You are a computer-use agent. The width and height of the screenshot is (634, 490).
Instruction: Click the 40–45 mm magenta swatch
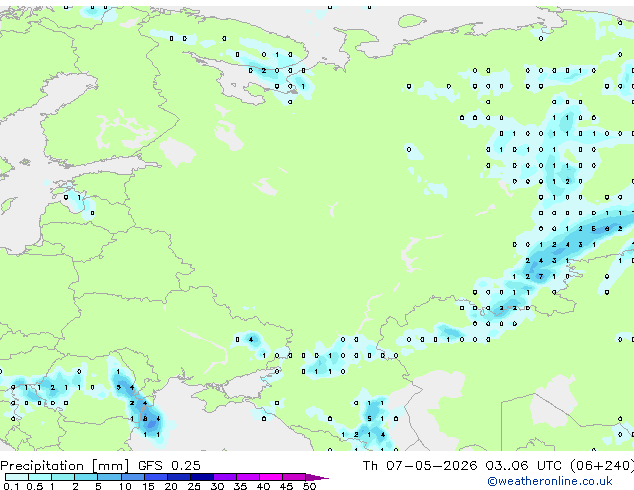[x=271, y=477]
